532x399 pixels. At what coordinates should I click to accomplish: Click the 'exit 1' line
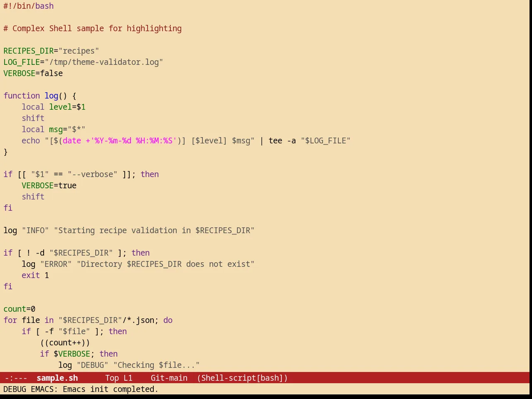click(35, 275)
